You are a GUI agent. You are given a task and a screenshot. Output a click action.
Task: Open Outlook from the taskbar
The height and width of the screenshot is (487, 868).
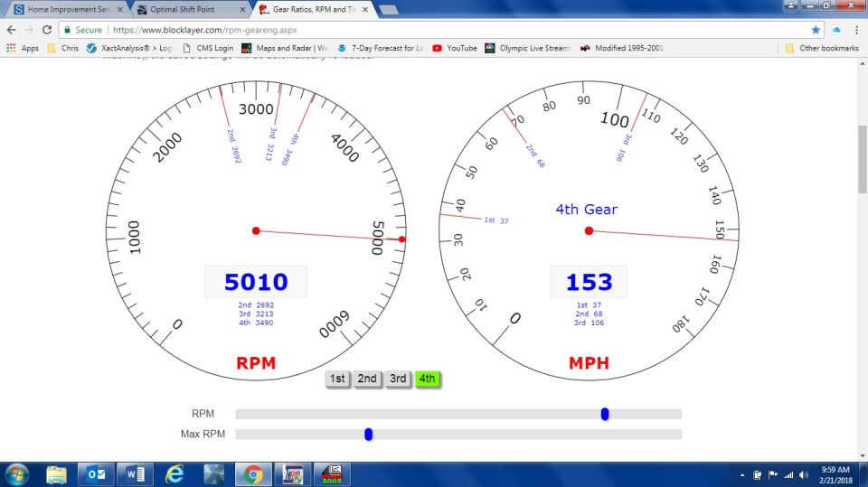(97, 475)
